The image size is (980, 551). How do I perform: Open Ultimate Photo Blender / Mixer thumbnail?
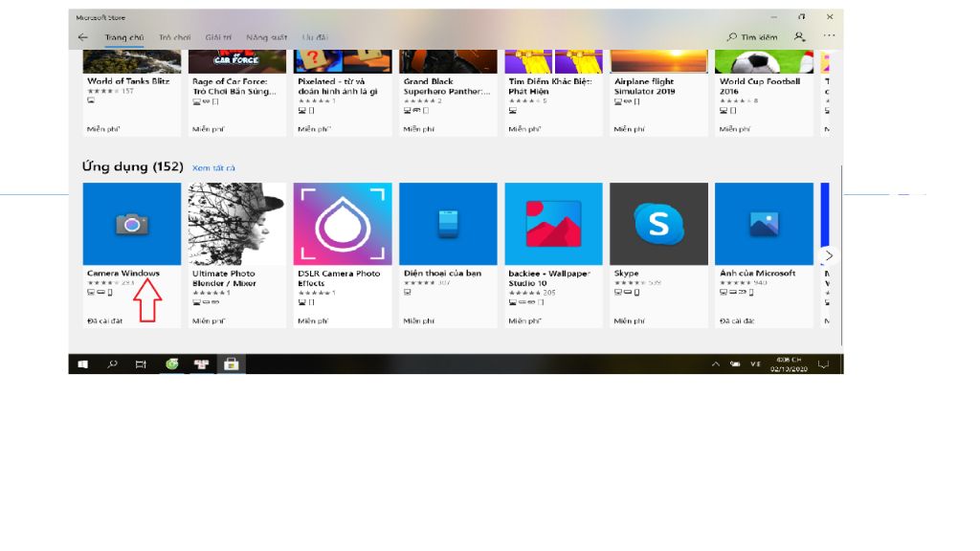click(x=237, y=224)
